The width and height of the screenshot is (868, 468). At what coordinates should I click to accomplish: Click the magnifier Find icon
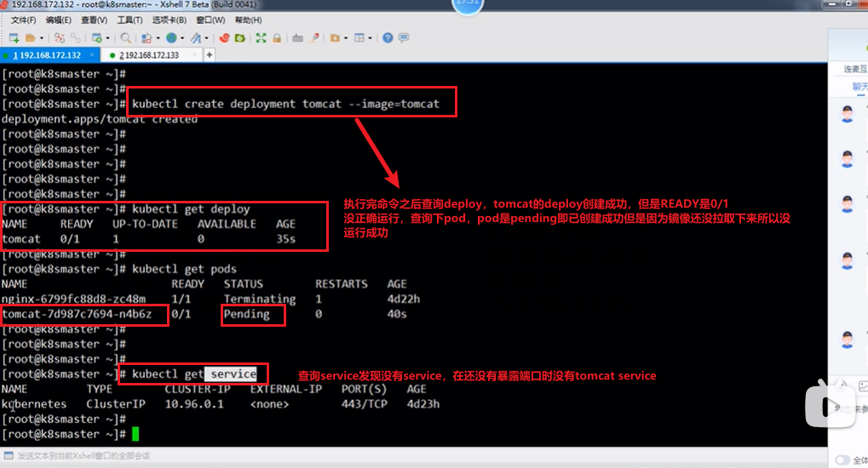click(x=126, y=37)
